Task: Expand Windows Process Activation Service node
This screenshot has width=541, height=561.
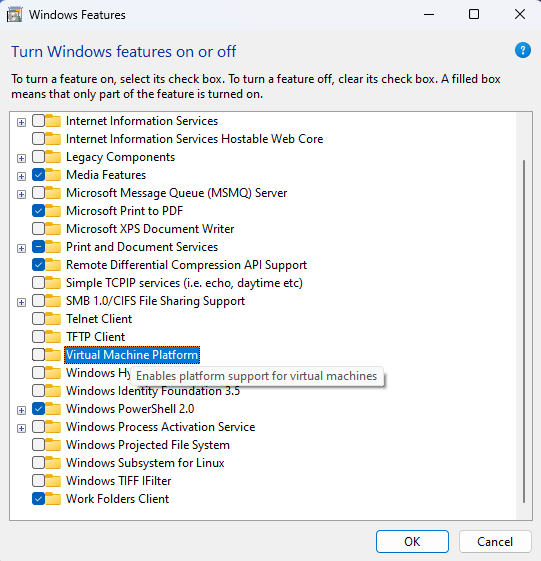Action: click(21, 428)
